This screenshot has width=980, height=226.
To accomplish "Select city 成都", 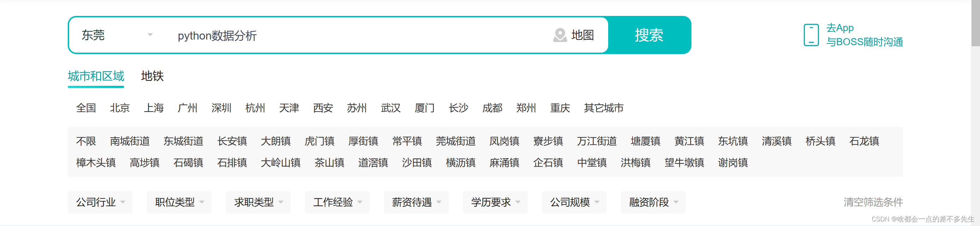I will coord(492,108).
